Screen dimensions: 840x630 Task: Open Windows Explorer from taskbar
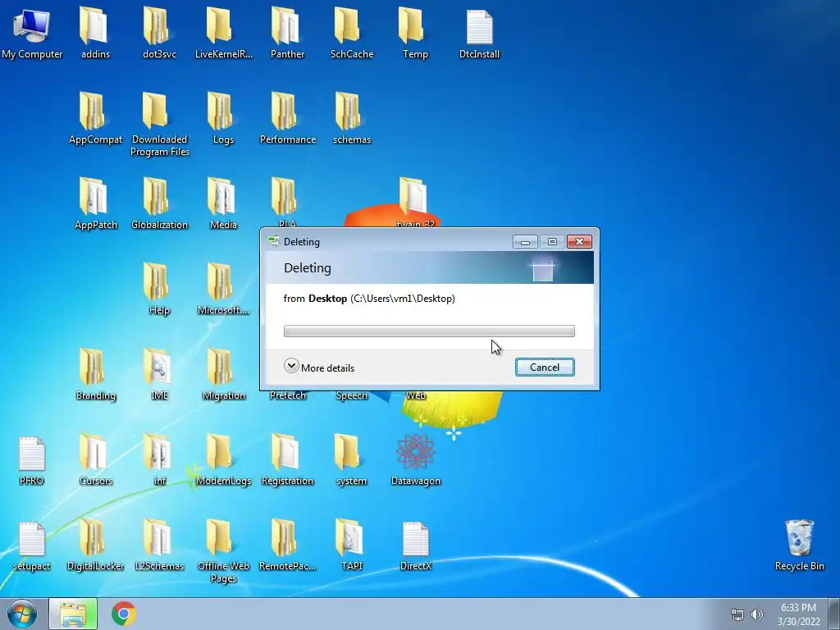pos(73,614)
